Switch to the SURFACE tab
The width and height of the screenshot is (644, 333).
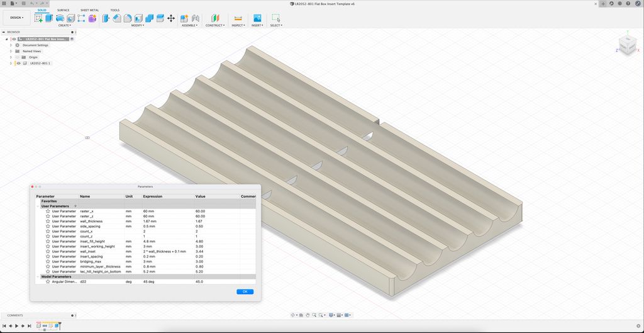coord(64,10)
